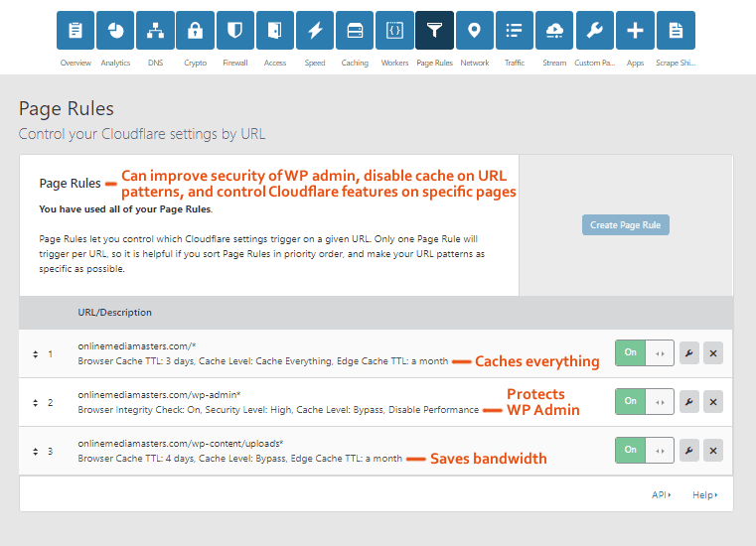Viewport: 756px width, 546px height.
Task: Open the Caching drive icon
Action: (x=355, y=31)
